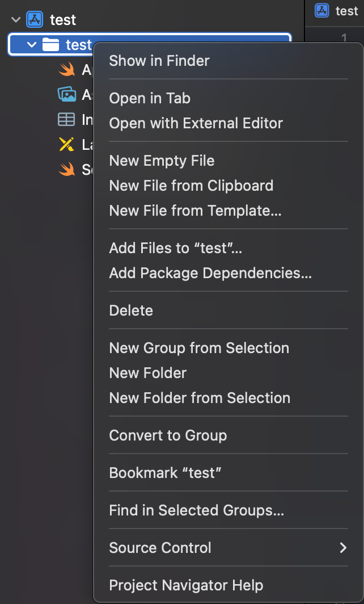
Task: Click the selected test folder icon
Action: 51,45
